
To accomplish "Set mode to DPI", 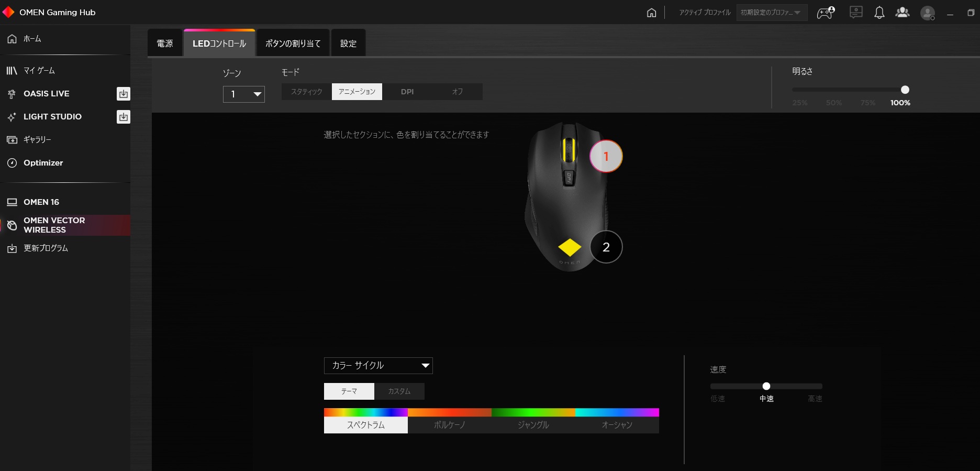I will [407, 92].
